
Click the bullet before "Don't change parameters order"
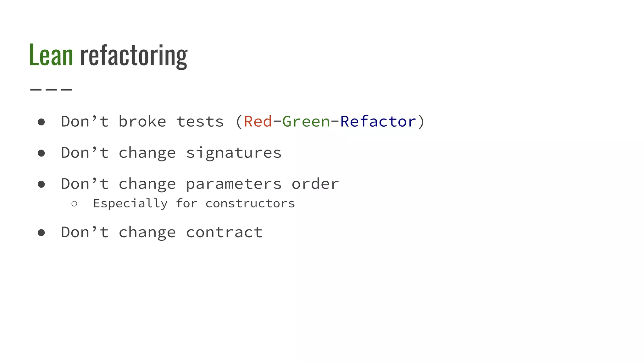click(41, 184)
